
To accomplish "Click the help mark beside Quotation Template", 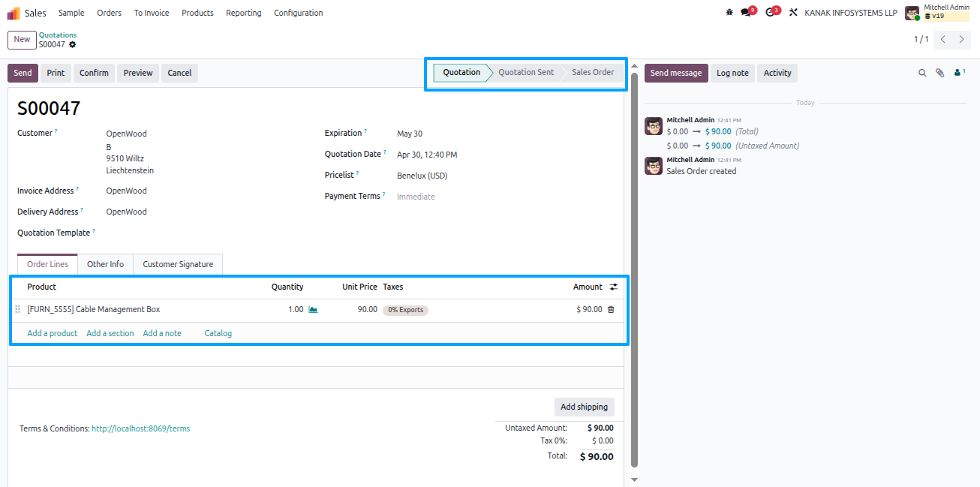I will pos(95,231).
